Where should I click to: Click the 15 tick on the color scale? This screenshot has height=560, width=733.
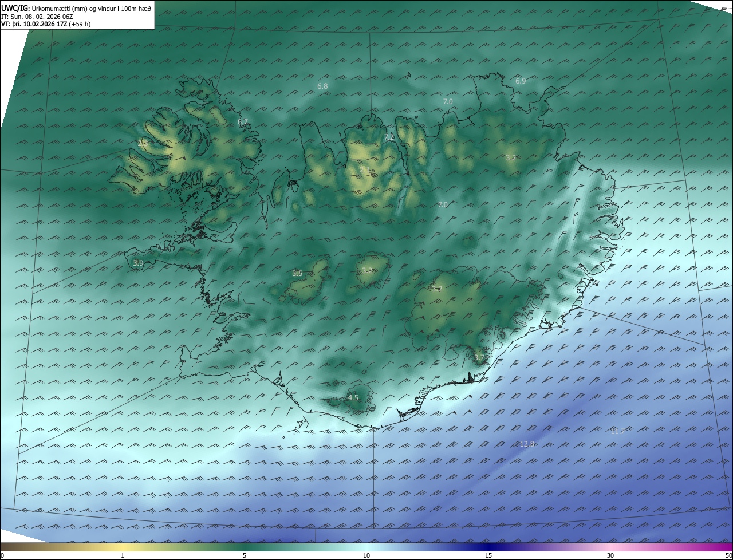488,555
